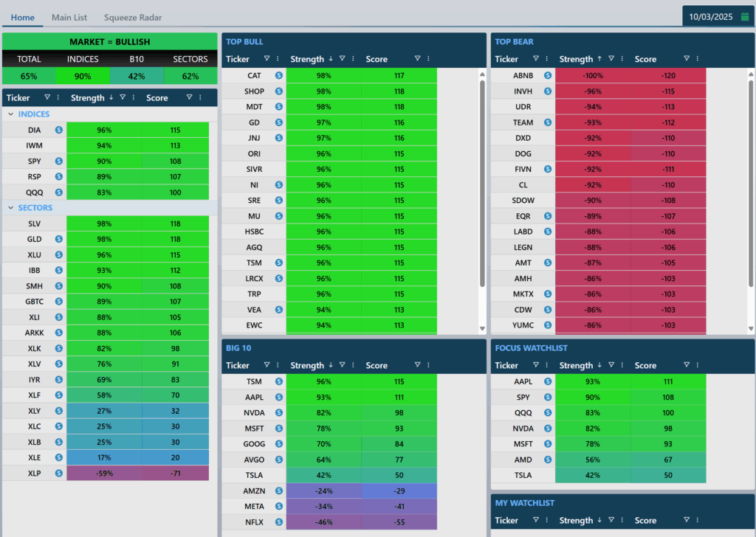The image size is (756, 537).
Task: Click Score filter icon in Focus Watchlist
Action: [686, 365]
